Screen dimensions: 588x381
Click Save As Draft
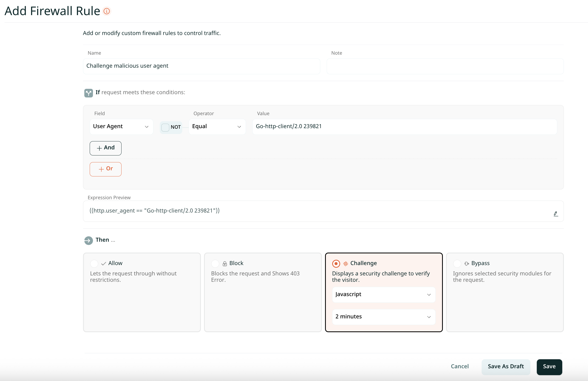coord(505,367)
